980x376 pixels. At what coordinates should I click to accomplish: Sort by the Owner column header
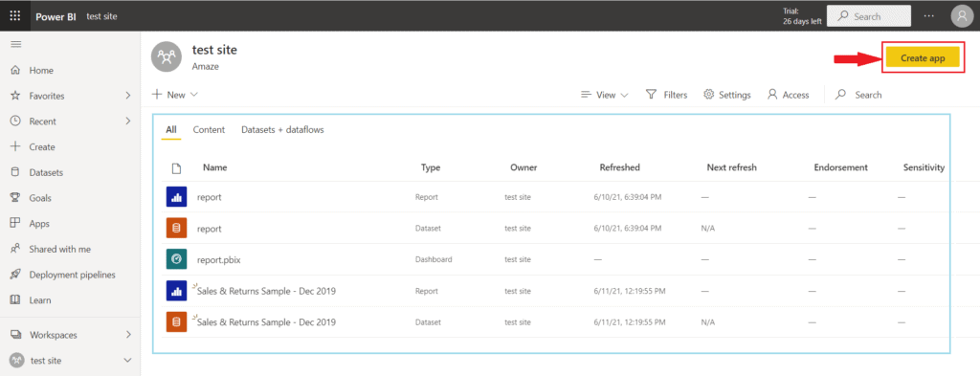(x=523, y=167)
